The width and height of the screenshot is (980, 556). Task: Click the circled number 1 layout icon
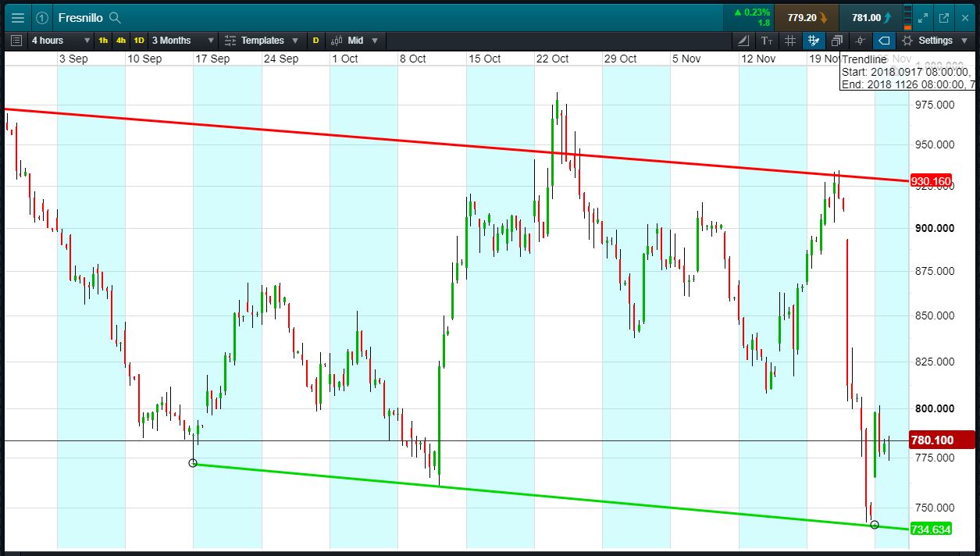point(42,17)
